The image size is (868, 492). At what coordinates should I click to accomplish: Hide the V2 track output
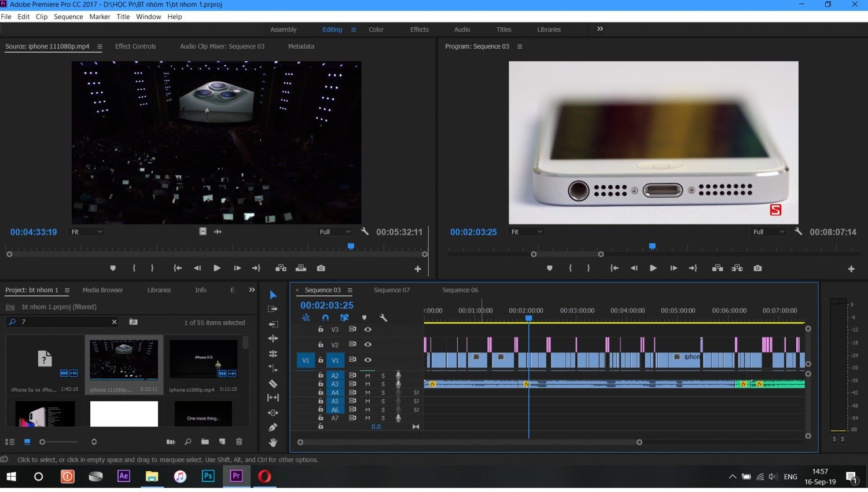[x=367, y=344]
